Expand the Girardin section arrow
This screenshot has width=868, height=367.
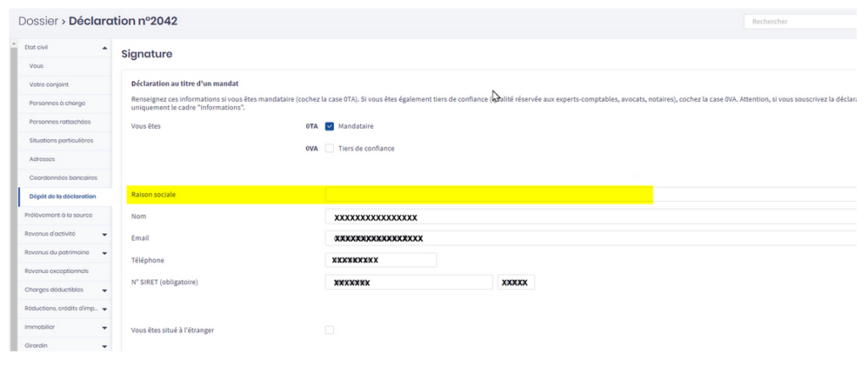[104, 346]
